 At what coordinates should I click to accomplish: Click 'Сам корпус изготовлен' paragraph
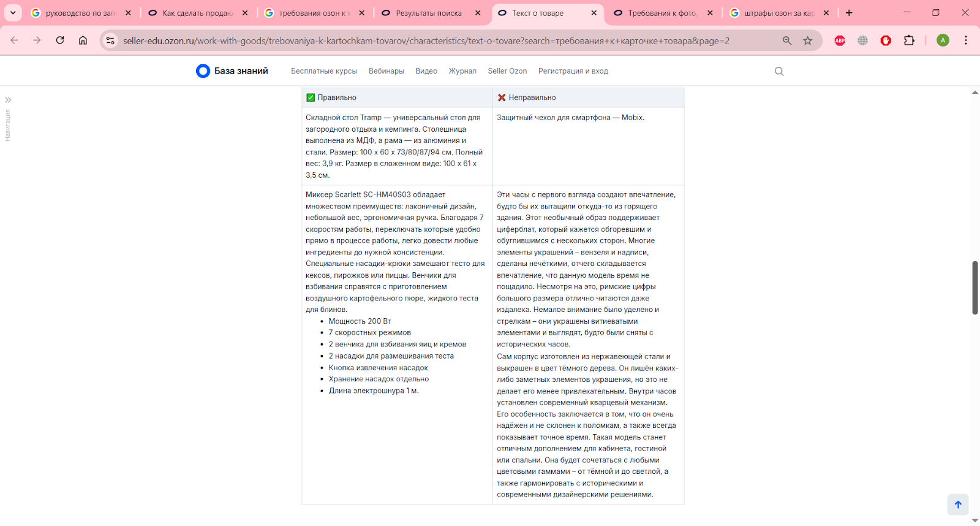[x=587, y=425]
